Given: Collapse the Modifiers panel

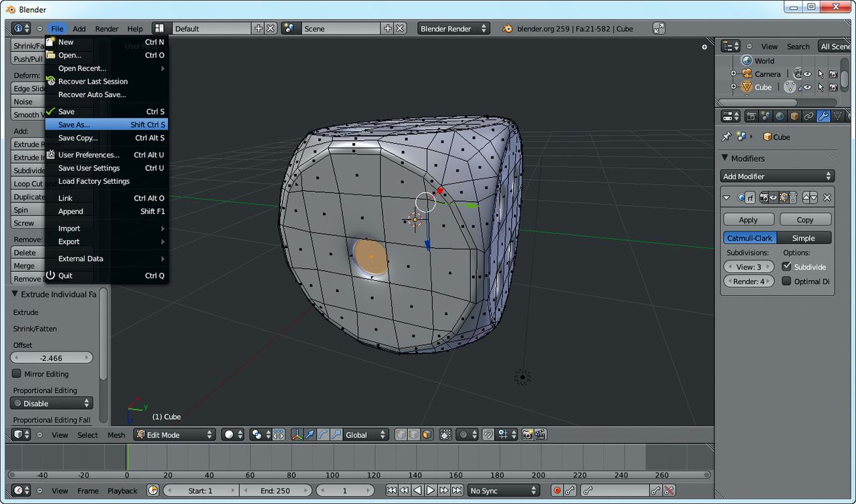Looking at the screenshot, I should (725, 158).
